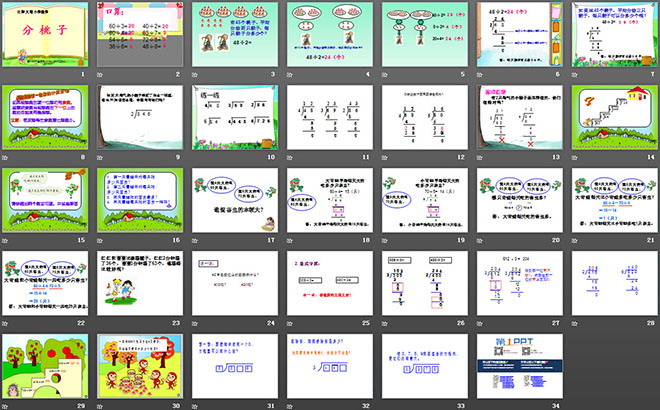Click the animation star icon under slide 25

pos(290,323)
